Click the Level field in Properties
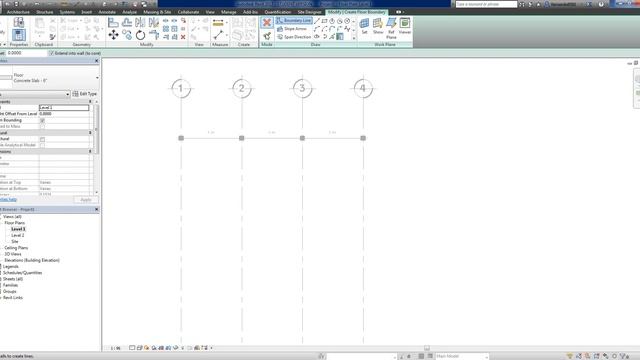 point(64,108)
